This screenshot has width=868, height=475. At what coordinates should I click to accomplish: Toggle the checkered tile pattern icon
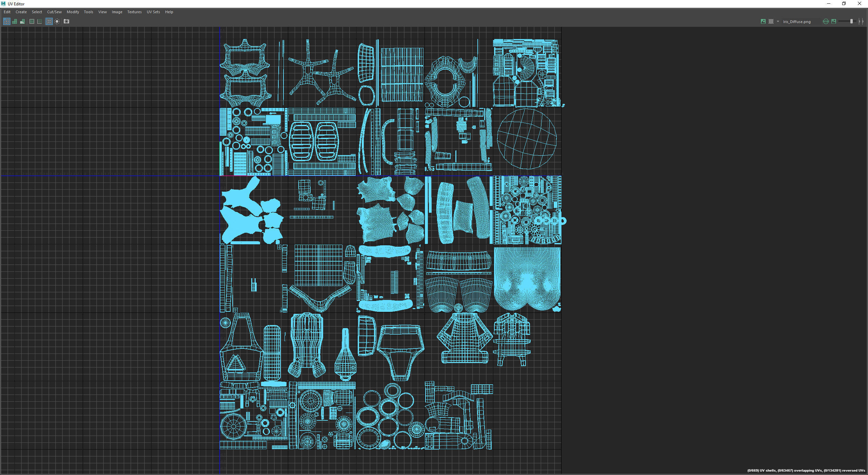pyautogui.click(x=771, y=21)
